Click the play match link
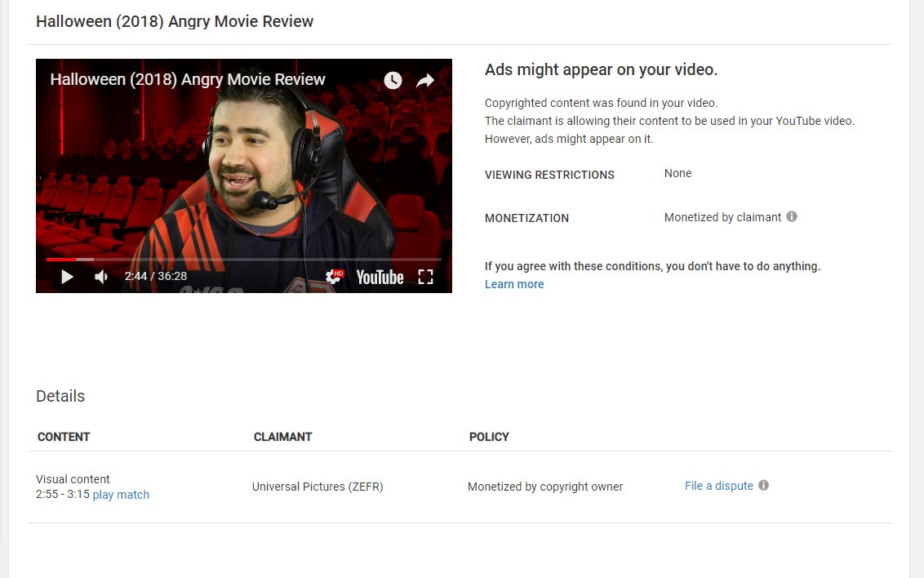The width and height of the screenshot is (924, 578). (x=121, y=495)
